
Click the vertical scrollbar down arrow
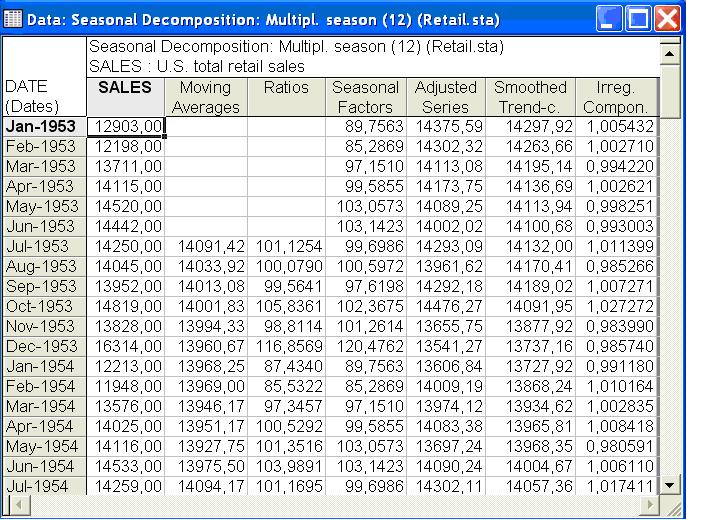pos(670,485)
